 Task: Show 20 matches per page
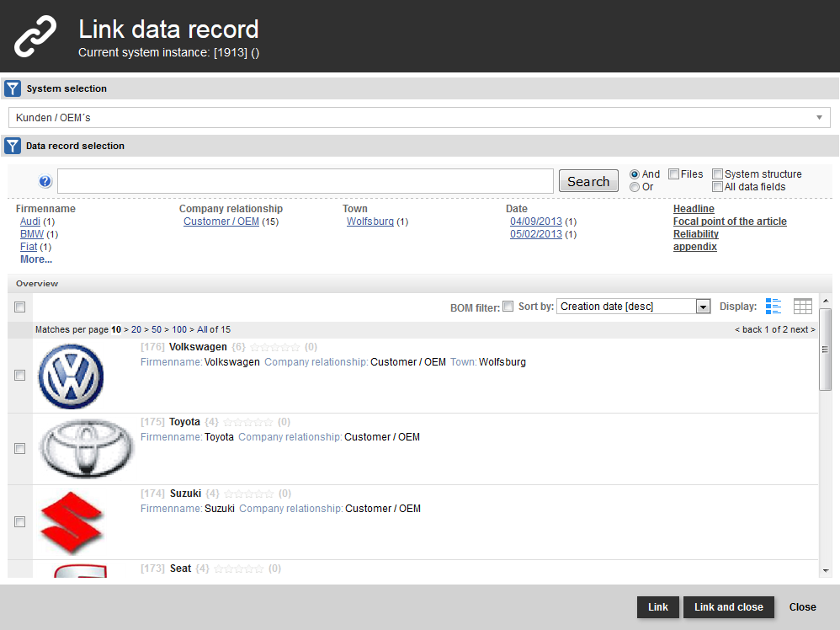(x=136, y=330)
